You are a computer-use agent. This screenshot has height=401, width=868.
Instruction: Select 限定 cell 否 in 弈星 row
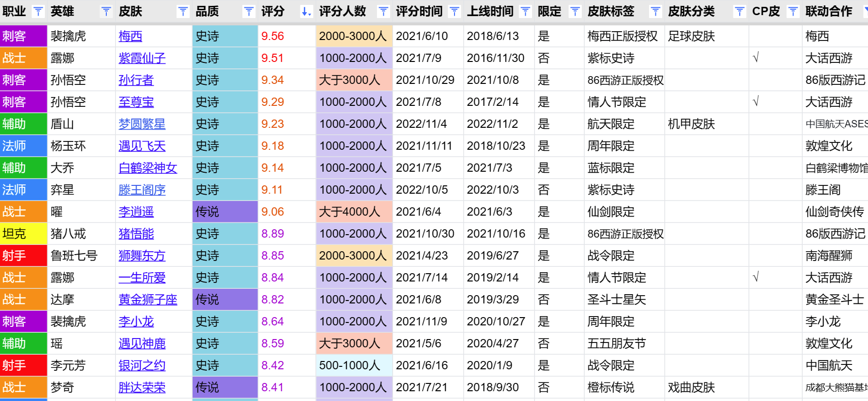[x=559, y=190]
